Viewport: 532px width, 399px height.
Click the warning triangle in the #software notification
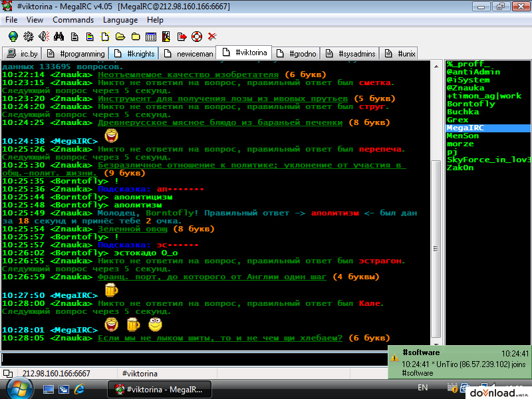click(x=394, y=358)
